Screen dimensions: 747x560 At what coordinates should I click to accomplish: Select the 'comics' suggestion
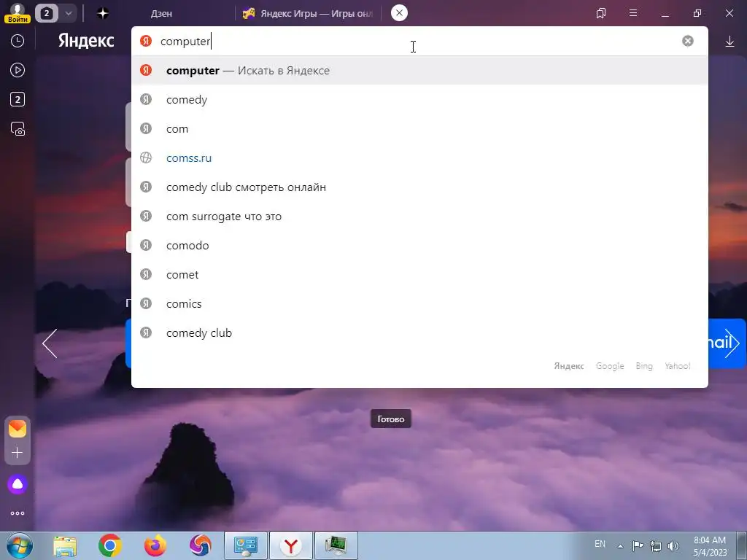[419, 303]
